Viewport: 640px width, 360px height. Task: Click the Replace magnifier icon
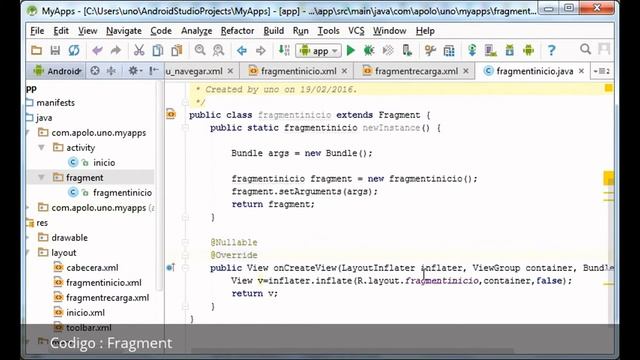218,50
